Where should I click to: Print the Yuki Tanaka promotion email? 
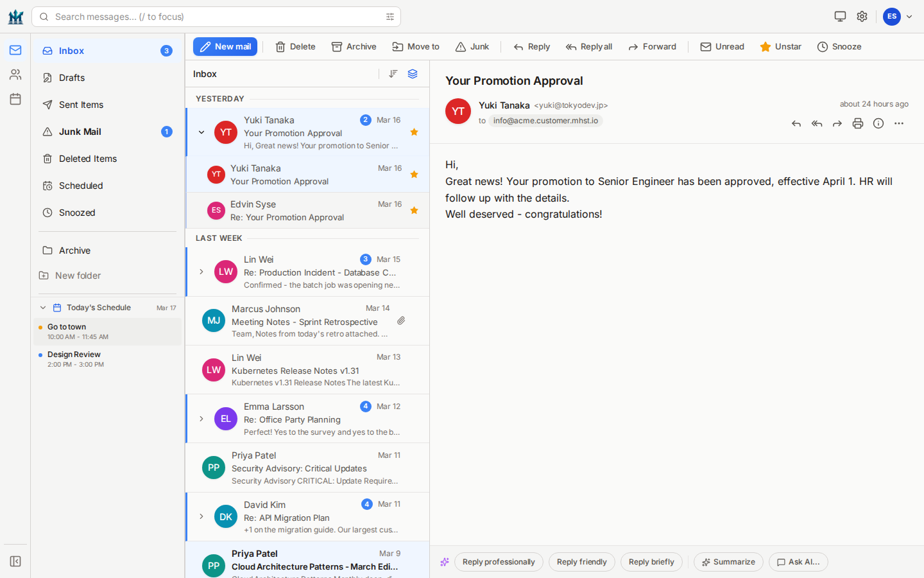click(x=858, y=123)
